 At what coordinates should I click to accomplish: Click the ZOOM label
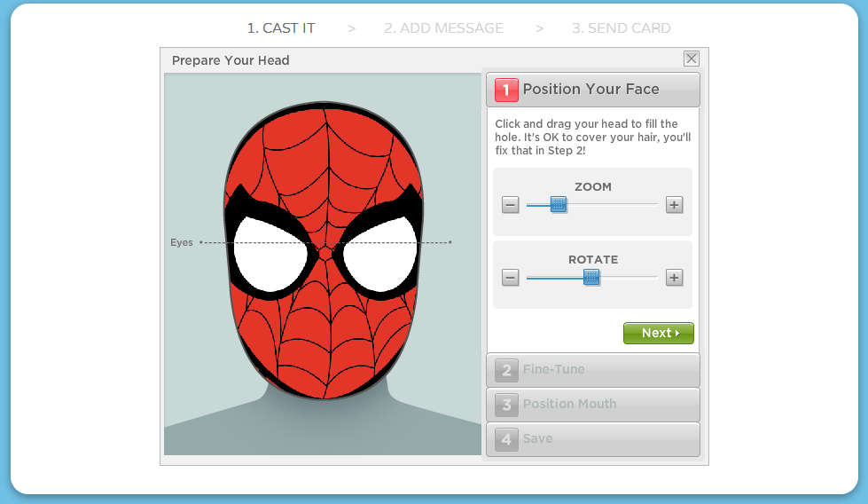tap(593, 187)
